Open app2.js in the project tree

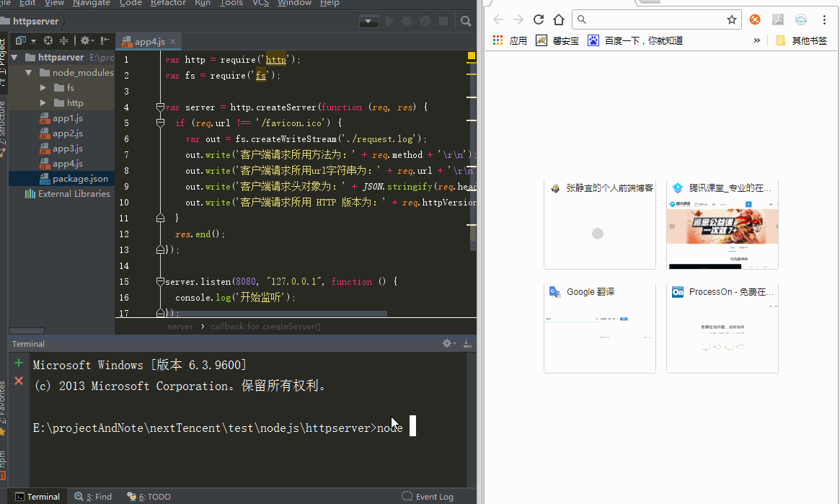(67, 133)
